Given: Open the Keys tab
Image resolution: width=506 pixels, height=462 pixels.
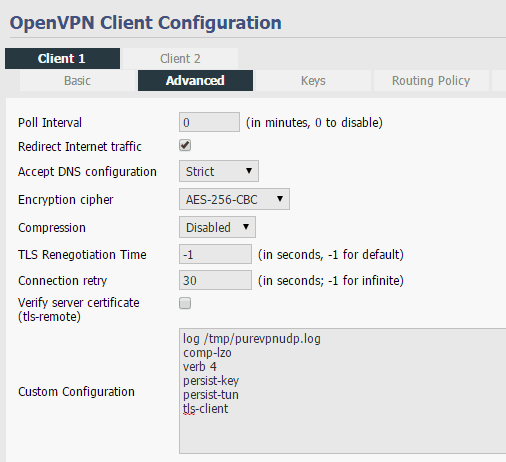Looking at the screenshot, I should (x=313, y=81).
